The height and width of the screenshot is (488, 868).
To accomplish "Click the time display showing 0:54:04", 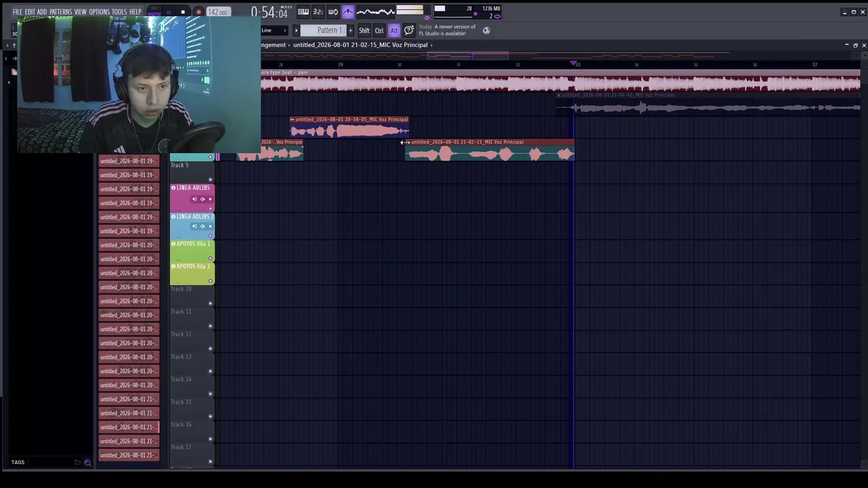I will 269,13.
